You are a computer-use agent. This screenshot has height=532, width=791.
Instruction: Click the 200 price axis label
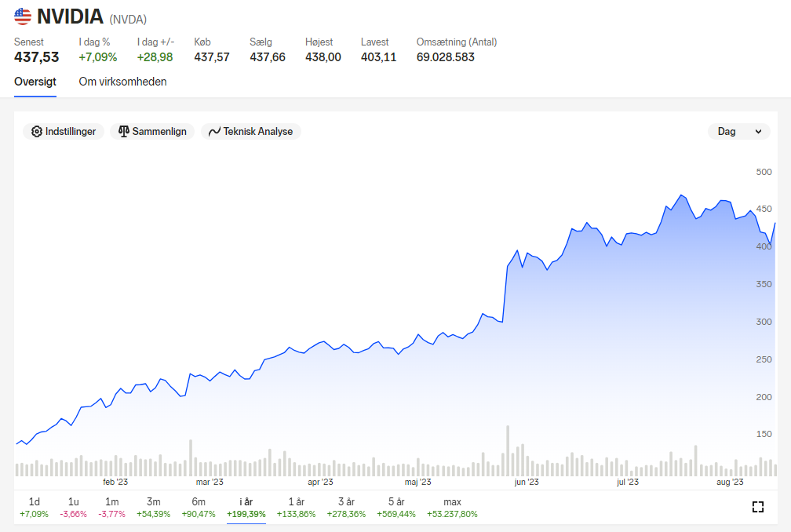764,397
